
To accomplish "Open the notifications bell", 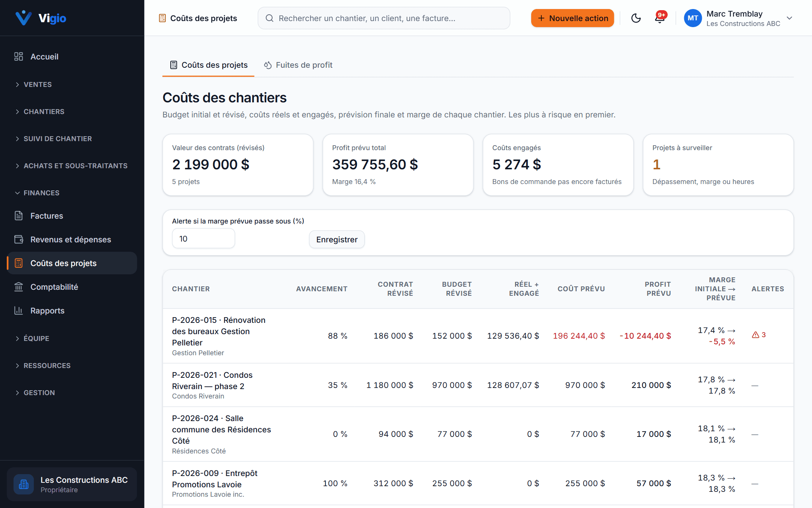I will click(x=660, y=18).
